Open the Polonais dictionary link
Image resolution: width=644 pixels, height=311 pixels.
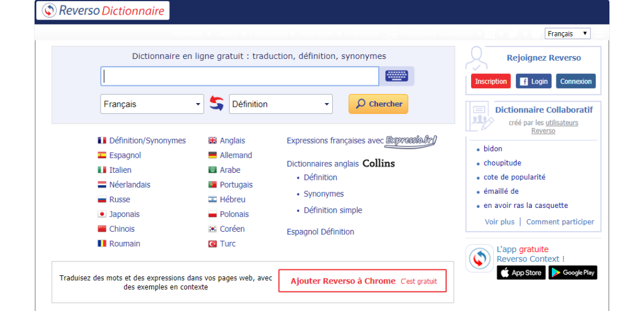[x=234, y=214]
